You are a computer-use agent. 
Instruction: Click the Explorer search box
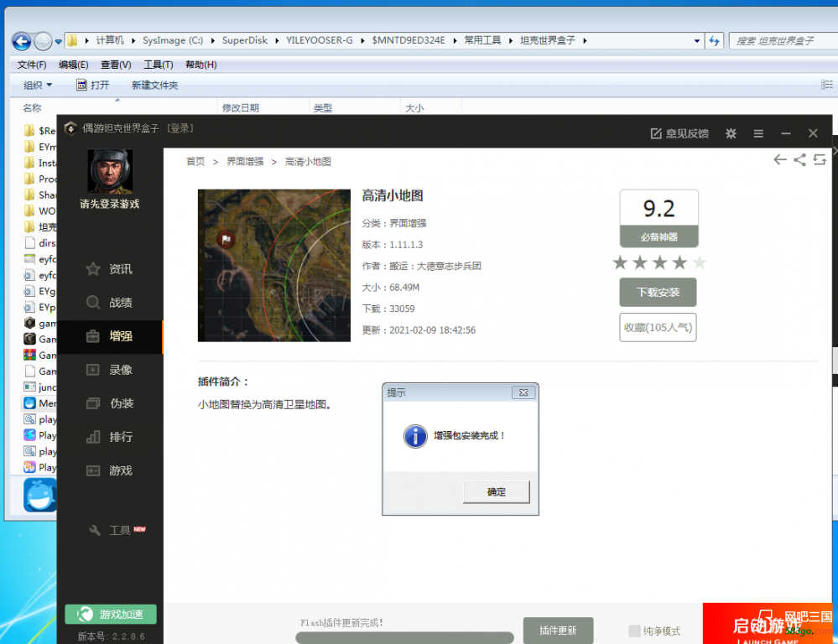pyautogui.click(x=783, y=40)
